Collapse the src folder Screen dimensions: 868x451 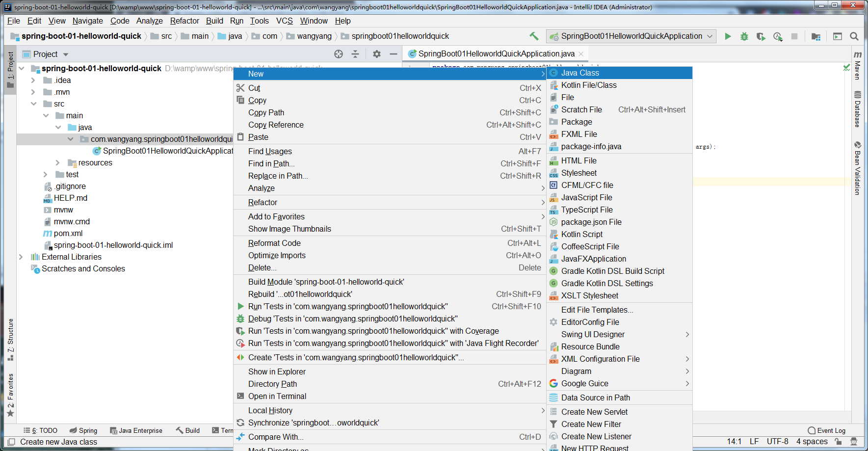click(x=33, y=104)
